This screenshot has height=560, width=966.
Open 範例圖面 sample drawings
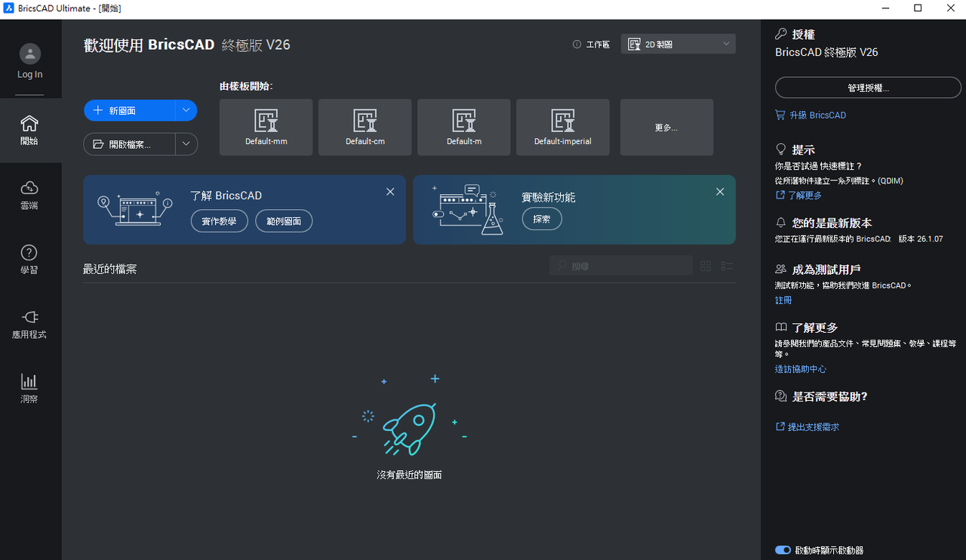(x=284, y=221)
